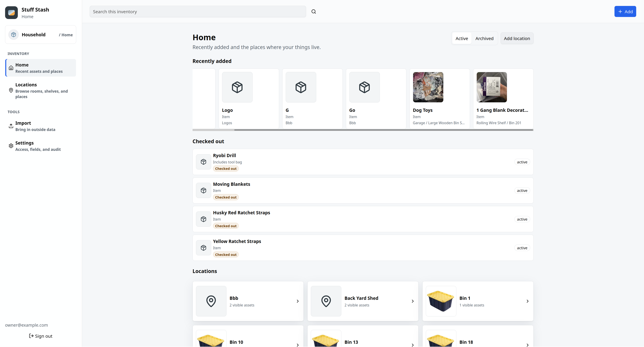The width and height of the screenshot is (644, 347).
Task: Open the Yellow Ratchet Straps item
Action: 363,248
